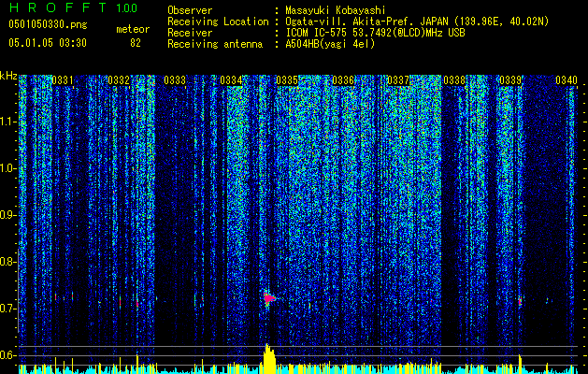This screenshot has width=588, height=374.
Task: Click the 0334 time marker
Action: 231,79
